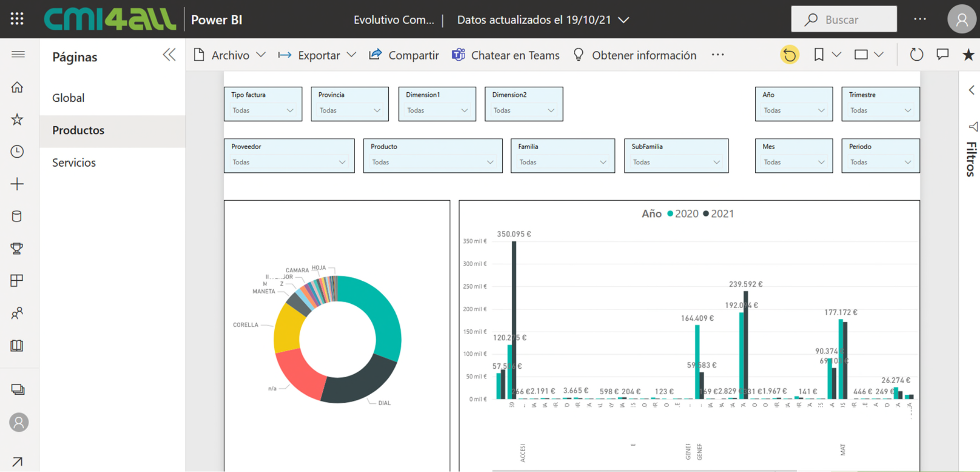Open the app launcher grid icon
The height and width of the screenshot is (472, 980).
coord(17,19)
